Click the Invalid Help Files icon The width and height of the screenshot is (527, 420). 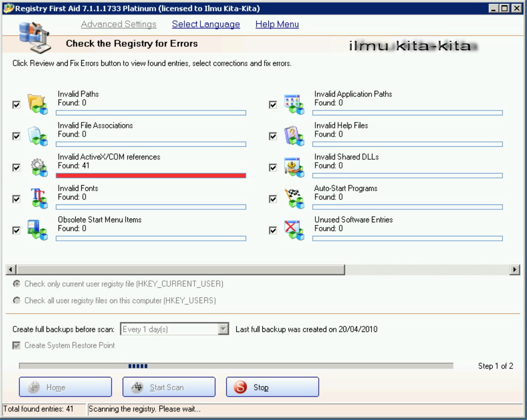[294, 136]
